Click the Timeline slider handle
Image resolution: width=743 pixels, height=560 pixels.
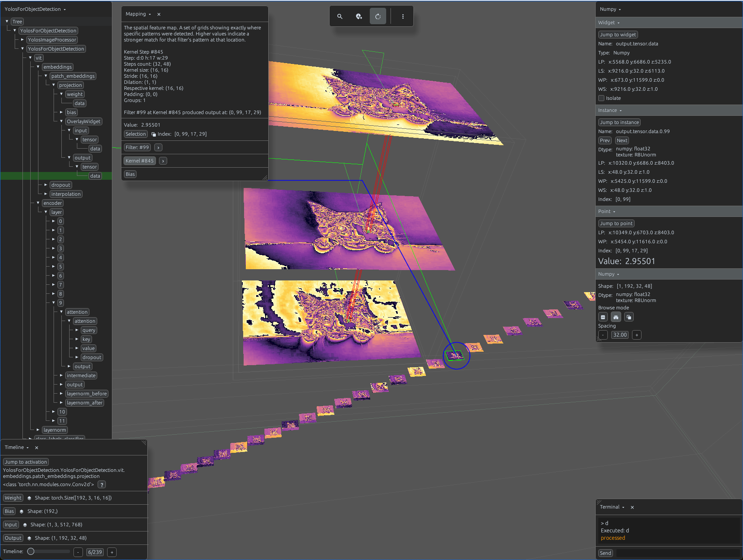pos(31,551)
